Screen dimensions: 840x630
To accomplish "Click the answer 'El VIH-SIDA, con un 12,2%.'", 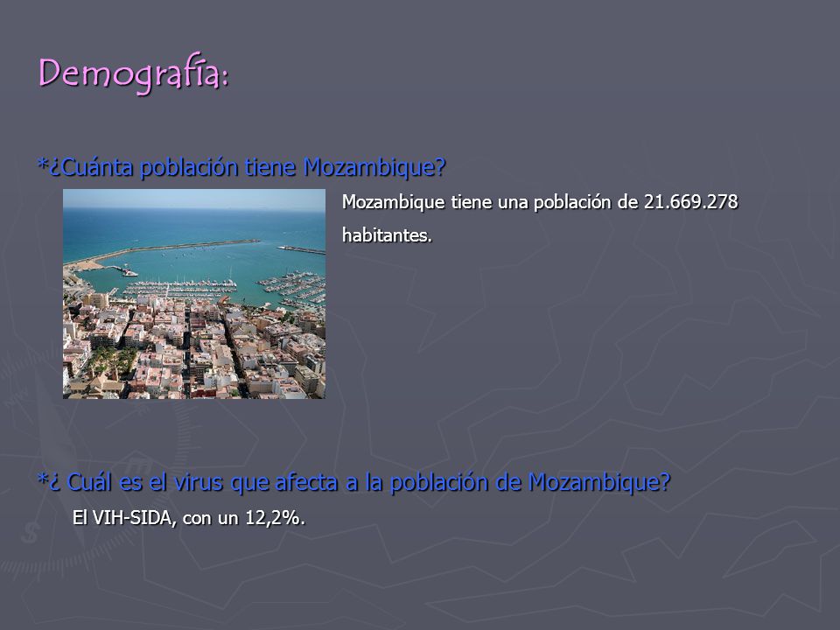I will 189,517.
